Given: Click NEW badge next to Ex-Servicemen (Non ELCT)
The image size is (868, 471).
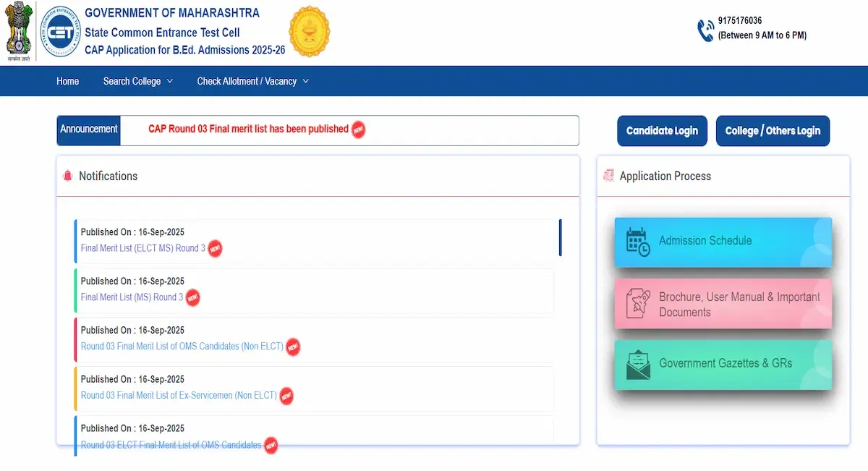Looking at the screenshot, I should 286,396.
